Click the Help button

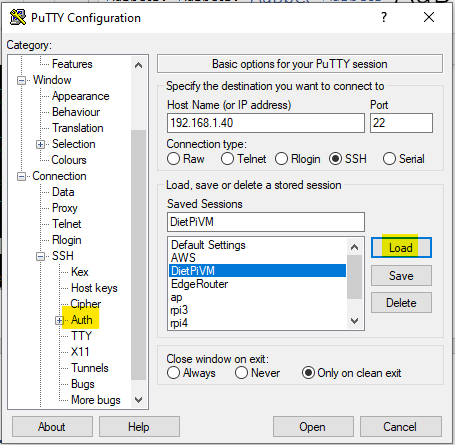click(139, 427)
